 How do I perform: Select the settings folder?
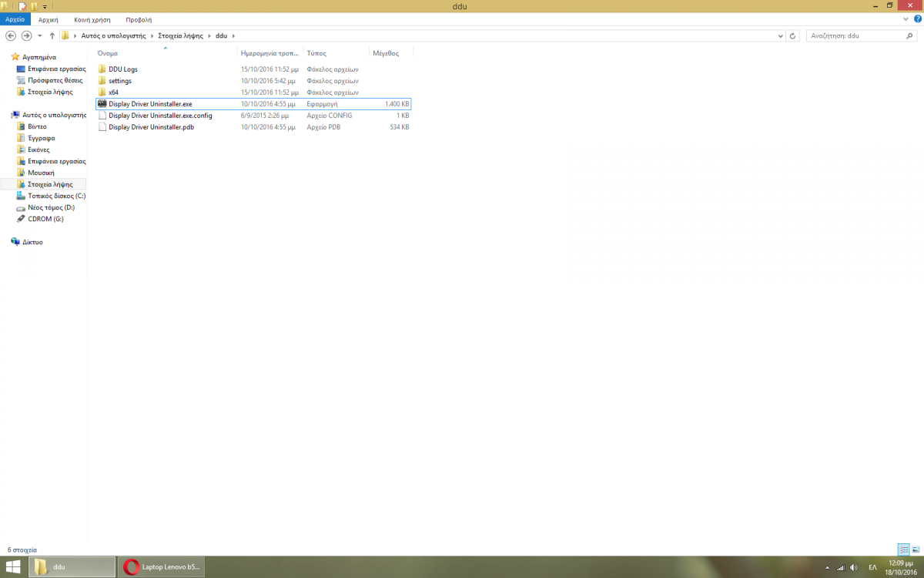(x=119, y=81)
